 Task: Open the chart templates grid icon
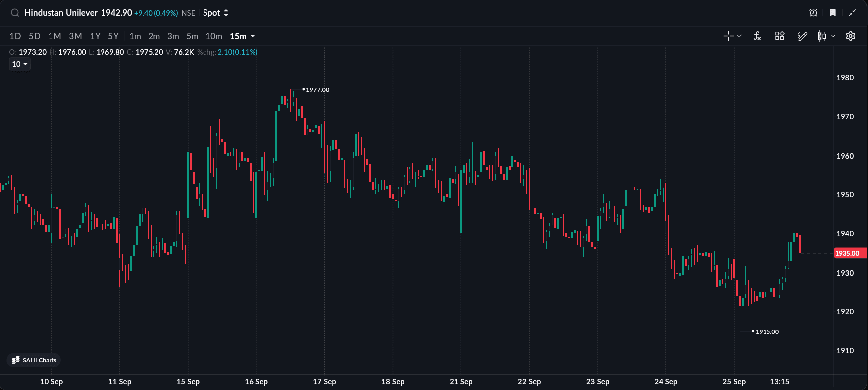point(780,36)
